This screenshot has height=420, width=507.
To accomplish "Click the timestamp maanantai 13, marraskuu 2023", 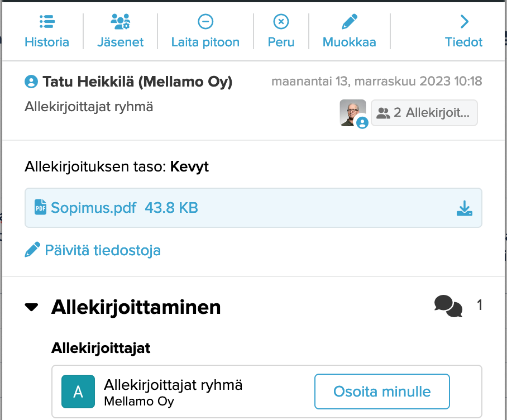I will click(x=377, y=81).
